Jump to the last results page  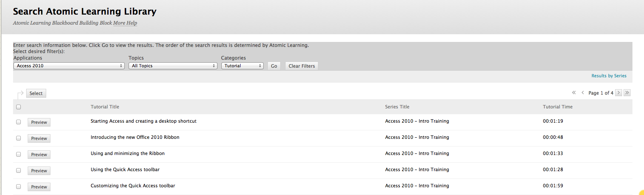(x=627, y=93)
